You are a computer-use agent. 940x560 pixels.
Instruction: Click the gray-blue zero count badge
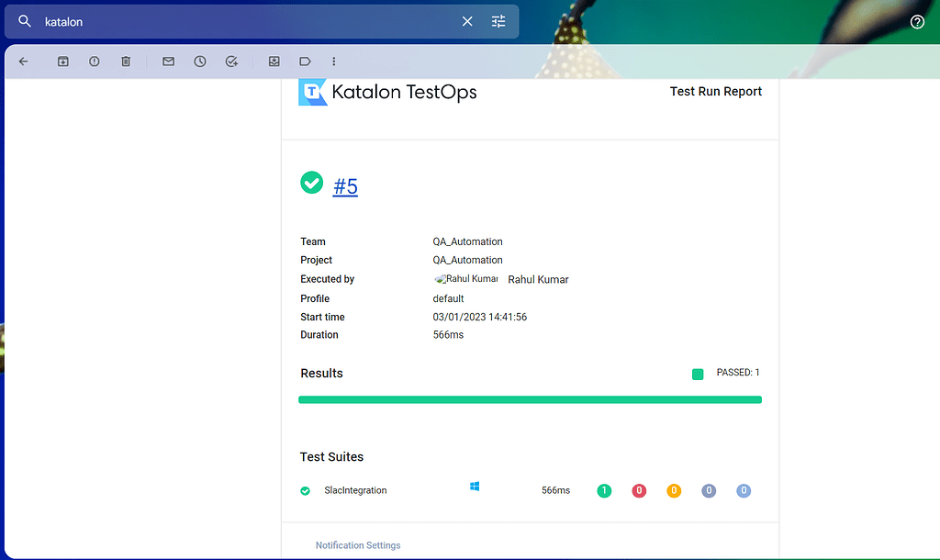tap(709, 490)
